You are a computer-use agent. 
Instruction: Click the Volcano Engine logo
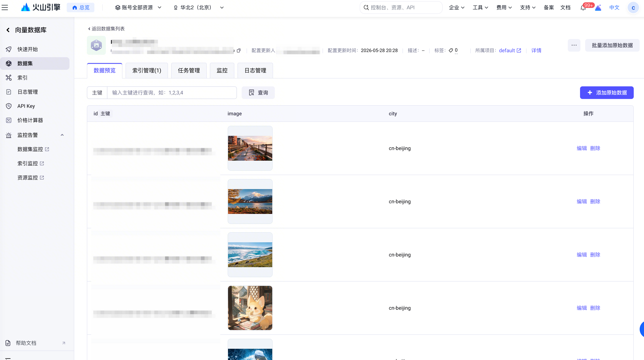41,7
